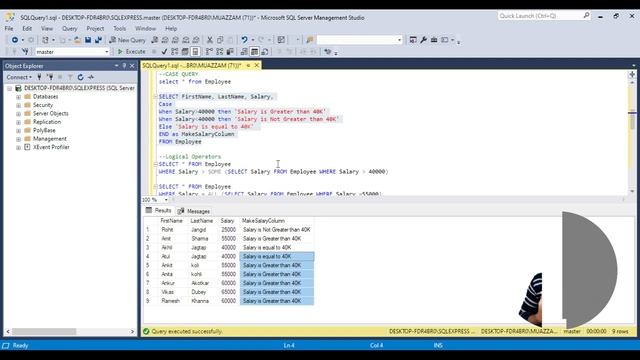
Task: Expand the Databases node
Action: (x=18, y=97)
